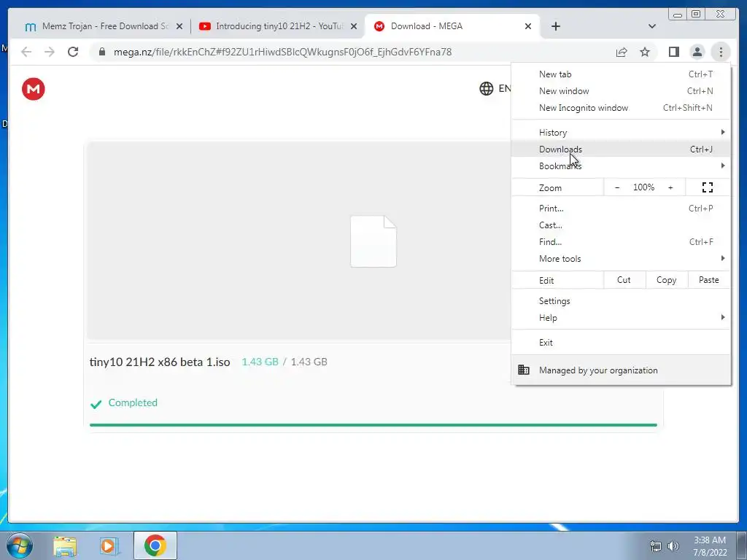Screen dimensions: 747x560
Task: Bookmark this page with the star icon
Action: (645, 52)
